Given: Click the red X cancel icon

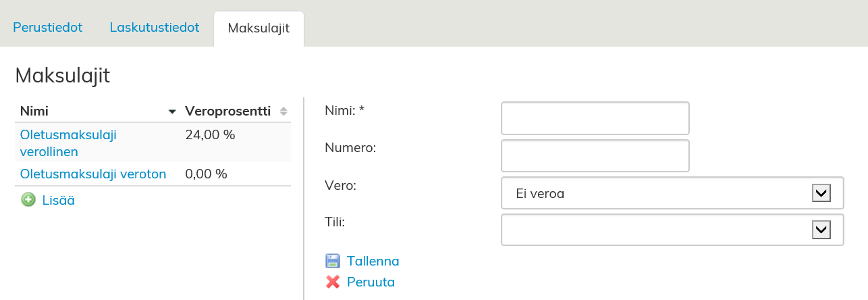Looking at the screenshot, I should tap(333, 282).
